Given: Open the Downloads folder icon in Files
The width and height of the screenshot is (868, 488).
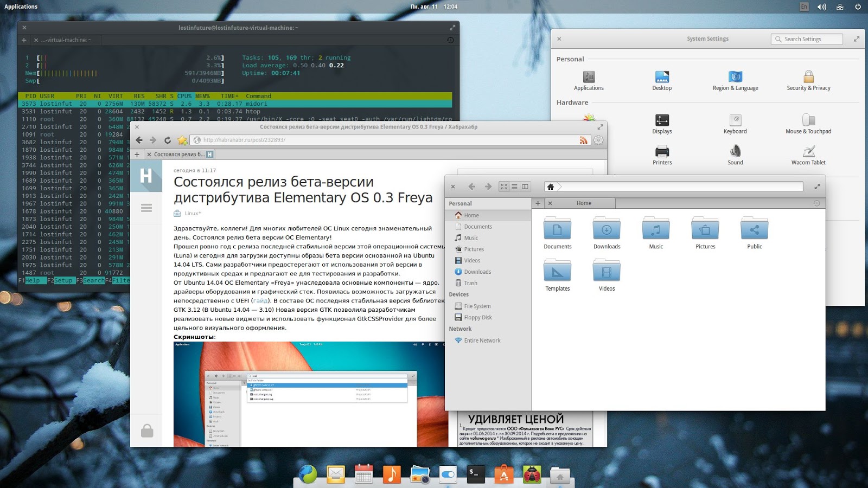Looking at the screenshot, I should (607, 233).
